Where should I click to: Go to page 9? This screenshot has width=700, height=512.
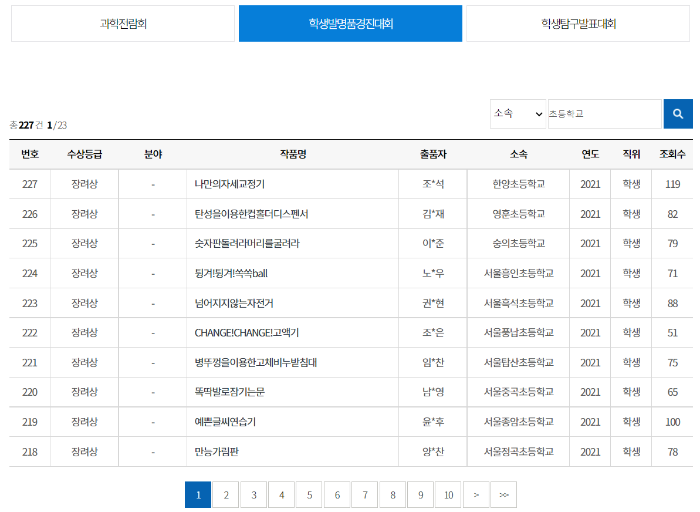click(x=421, y=495)
